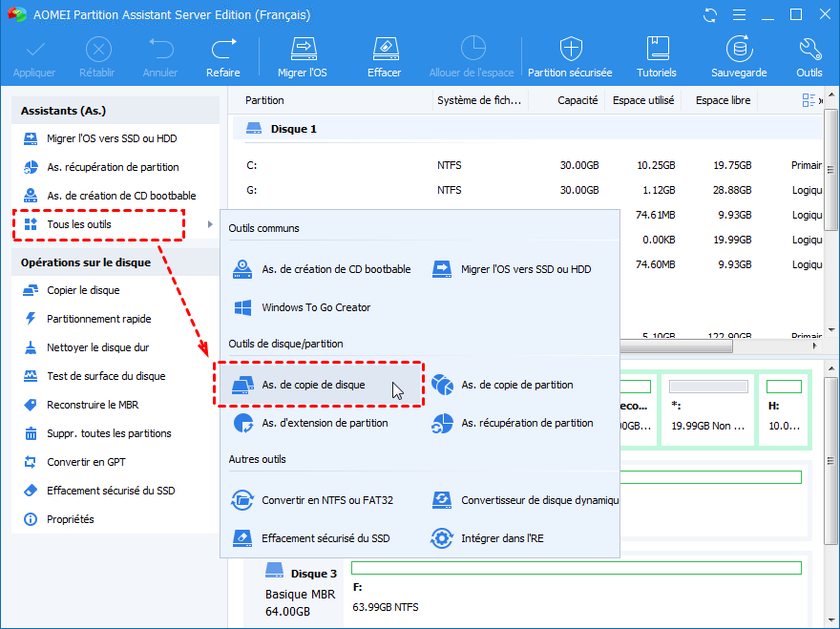Viewport: 840px width, 629px height.
Task: Click the Rétablir toolbar button
Action: (x=97, y=57)
